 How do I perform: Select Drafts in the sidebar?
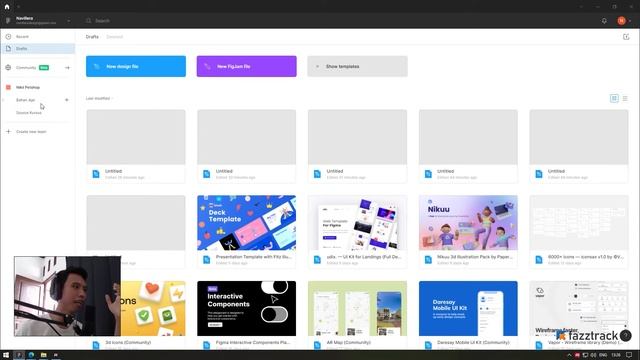(38, 49)
